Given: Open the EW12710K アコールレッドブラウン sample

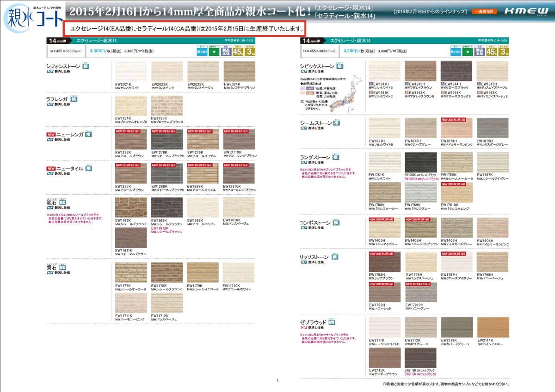Looking at the screenshot, I should (x=239, y=140).
